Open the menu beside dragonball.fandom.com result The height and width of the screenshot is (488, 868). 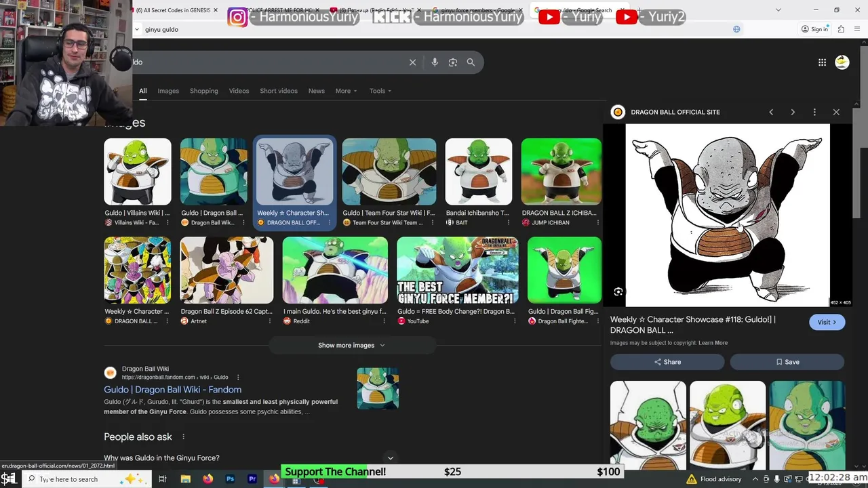[238, 378]
